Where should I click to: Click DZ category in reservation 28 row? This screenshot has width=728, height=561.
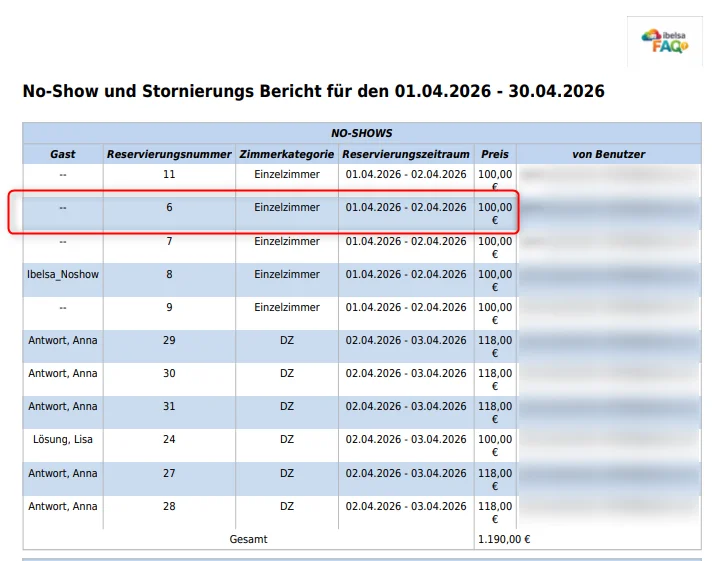(287, 506)
